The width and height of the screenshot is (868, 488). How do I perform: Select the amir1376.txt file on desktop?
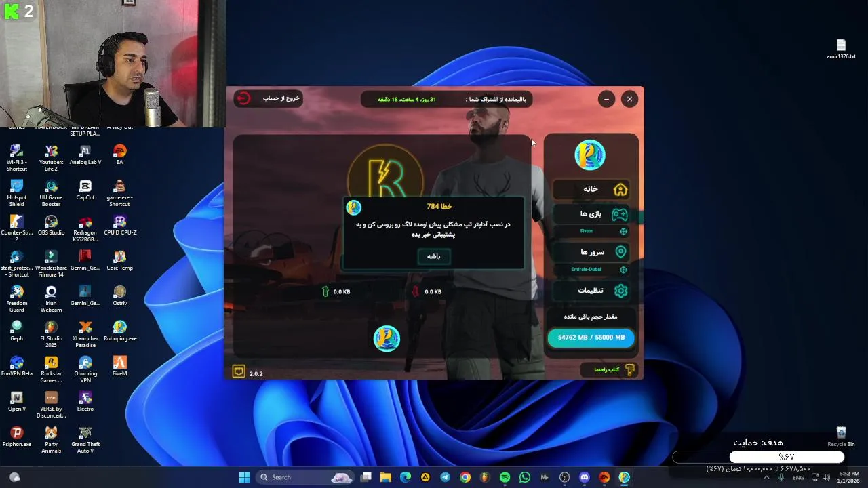coord(841,49)
